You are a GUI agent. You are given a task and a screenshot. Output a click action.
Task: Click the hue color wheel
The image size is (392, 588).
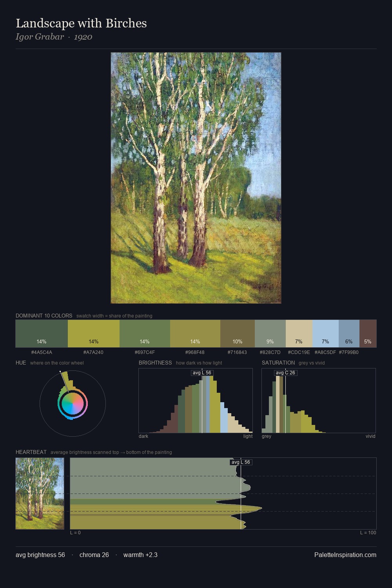(73, 403)
